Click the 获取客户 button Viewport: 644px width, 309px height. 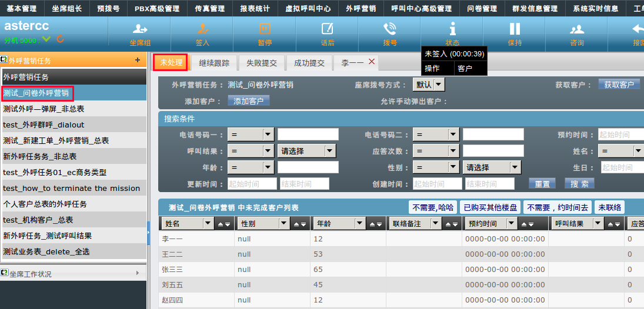coord(619,85)
